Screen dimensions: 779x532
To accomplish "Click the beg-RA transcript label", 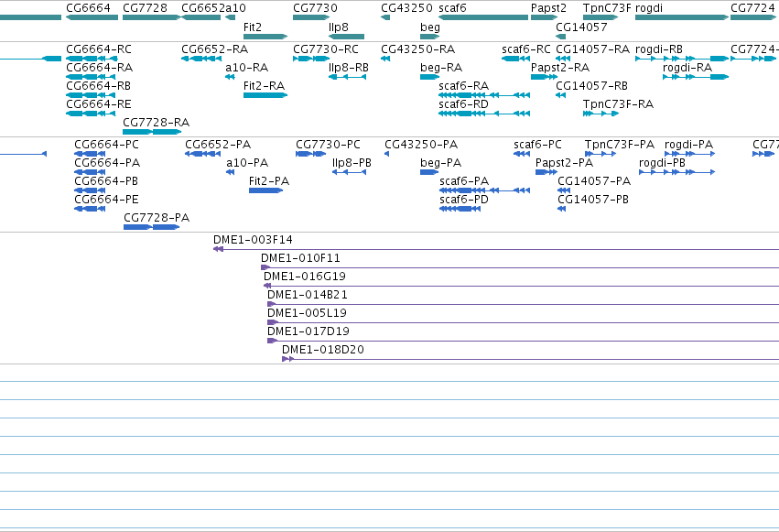I will 441,68.
